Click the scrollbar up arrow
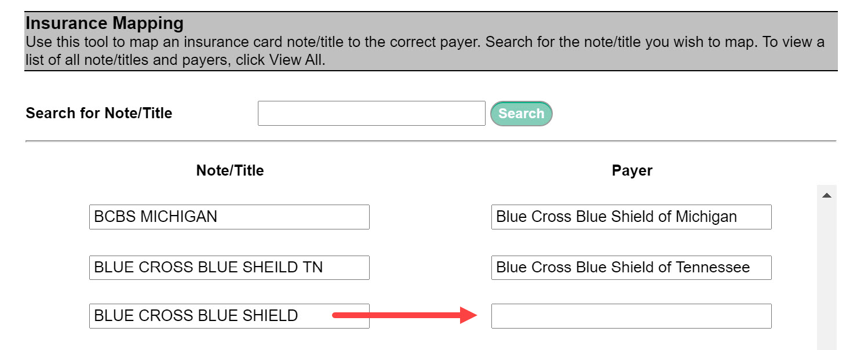Image resolution: width=868 pixels, height=350 pixels. click(827, 196)
